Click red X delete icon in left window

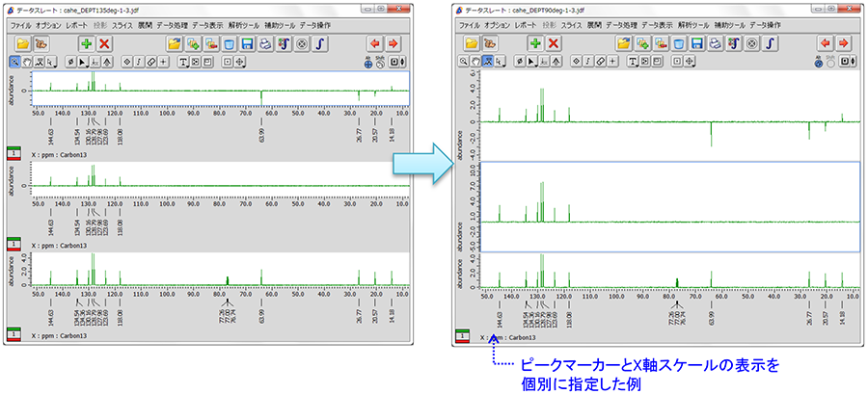point(105,43)
